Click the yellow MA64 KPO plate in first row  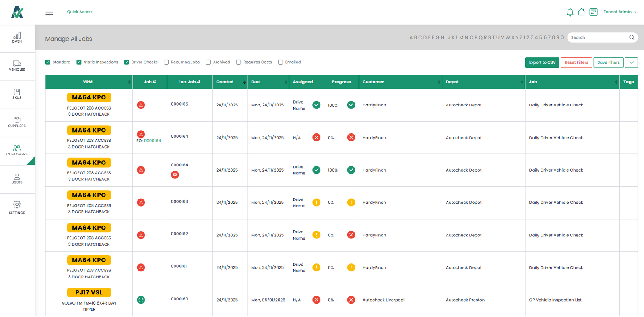89,97
